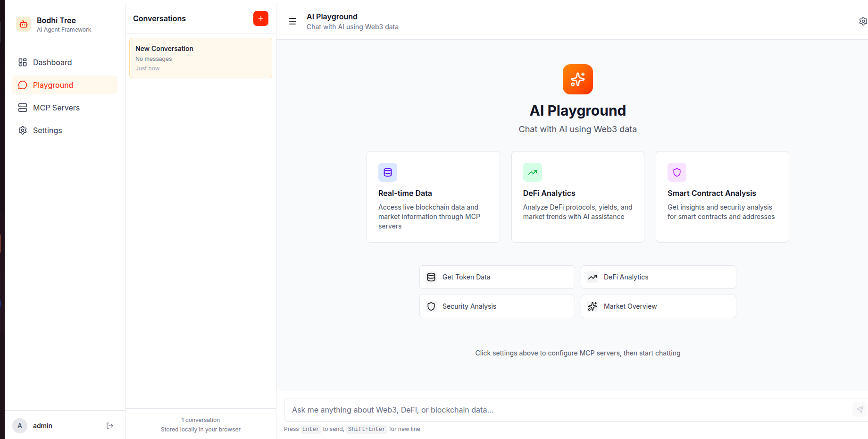Click the Market Overview sparkle icon

[593, 306]
